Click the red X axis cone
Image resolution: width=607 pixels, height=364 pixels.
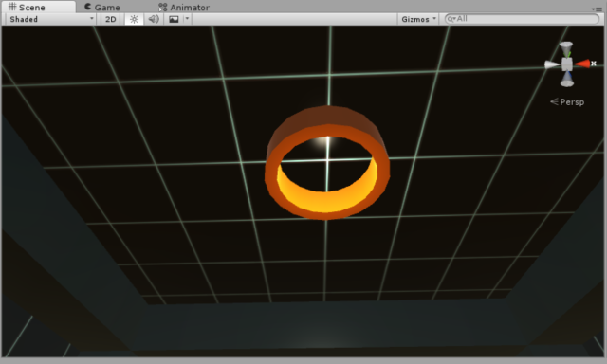pyautogui.click(x=582, y=64)
